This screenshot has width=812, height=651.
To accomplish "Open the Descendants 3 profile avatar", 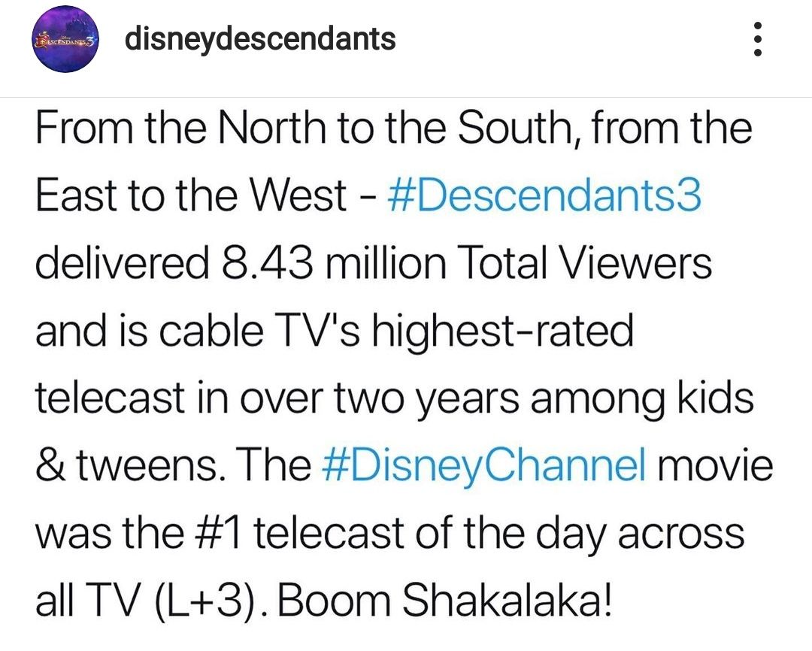I will pyautogui.click(x=65, y=40).
